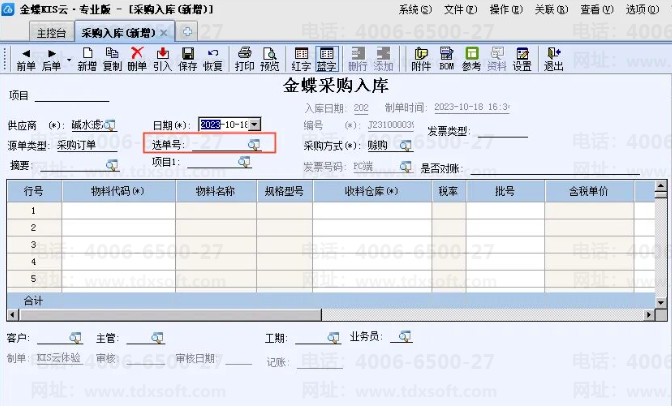Open lookup for 发票号码 field
This screenshot has height=408, width=672.
click(405, 166)
